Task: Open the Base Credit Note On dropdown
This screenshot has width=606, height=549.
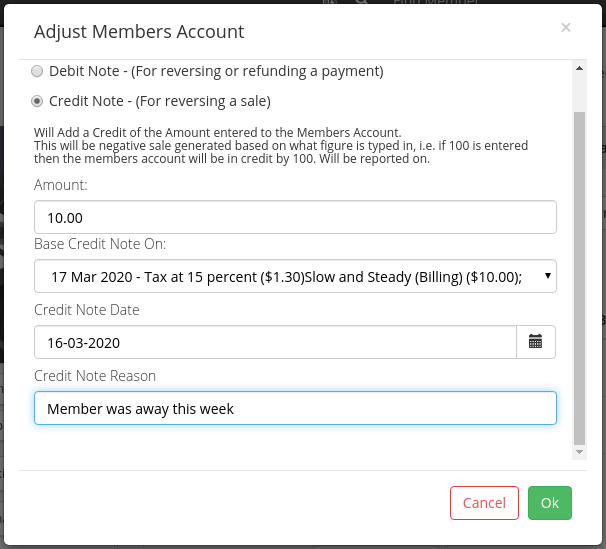Action: click(x=295, y=276)
